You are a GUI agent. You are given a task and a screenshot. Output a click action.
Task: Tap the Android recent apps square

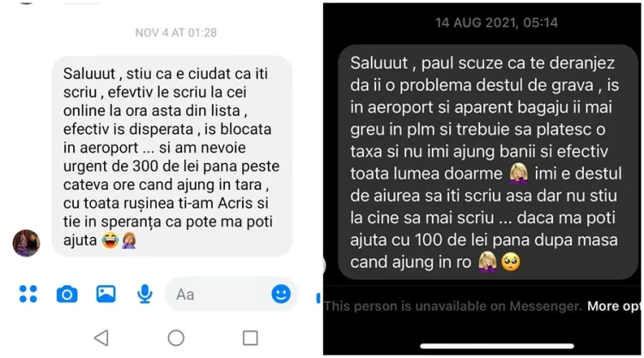[x=250, y=338]
